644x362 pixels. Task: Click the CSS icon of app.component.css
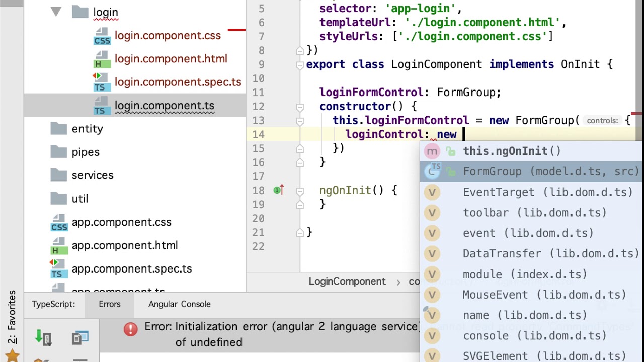(59, 222)
